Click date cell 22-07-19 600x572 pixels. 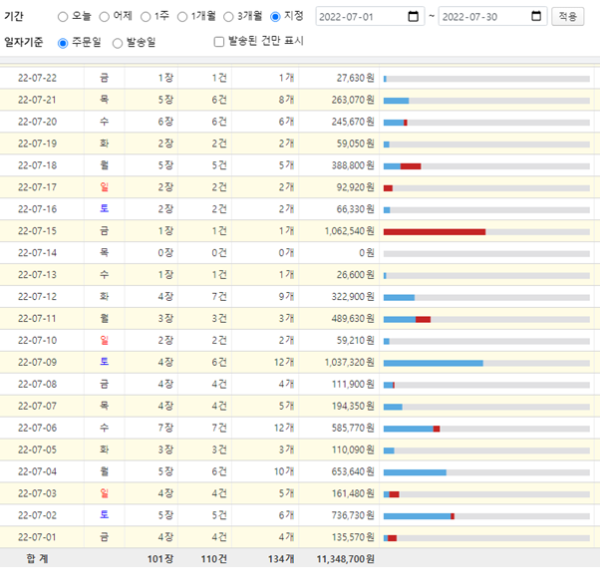pyautogui.click(x=37, y=143)
